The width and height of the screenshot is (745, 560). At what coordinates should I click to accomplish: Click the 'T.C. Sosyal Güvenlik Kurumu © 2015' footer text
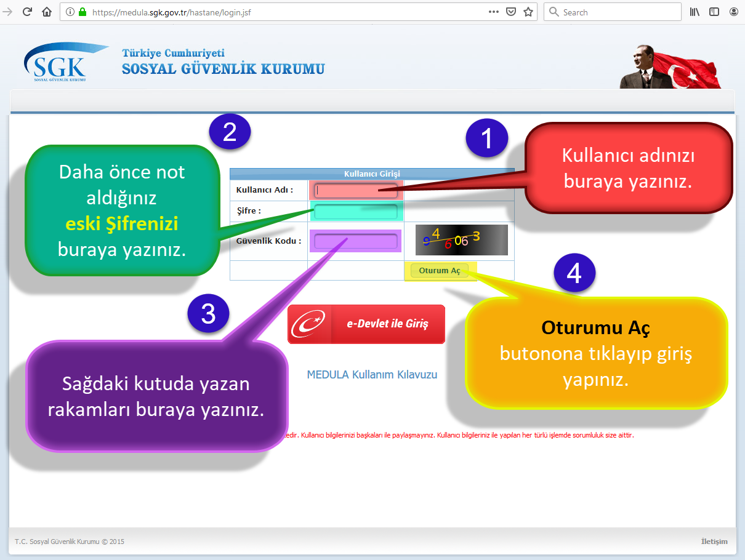point(70,542)
